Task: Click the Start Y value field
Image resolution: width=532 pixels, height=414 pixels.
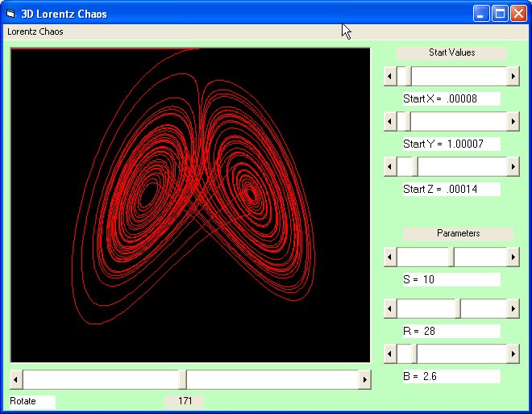Action: click(x=451, y=144)
